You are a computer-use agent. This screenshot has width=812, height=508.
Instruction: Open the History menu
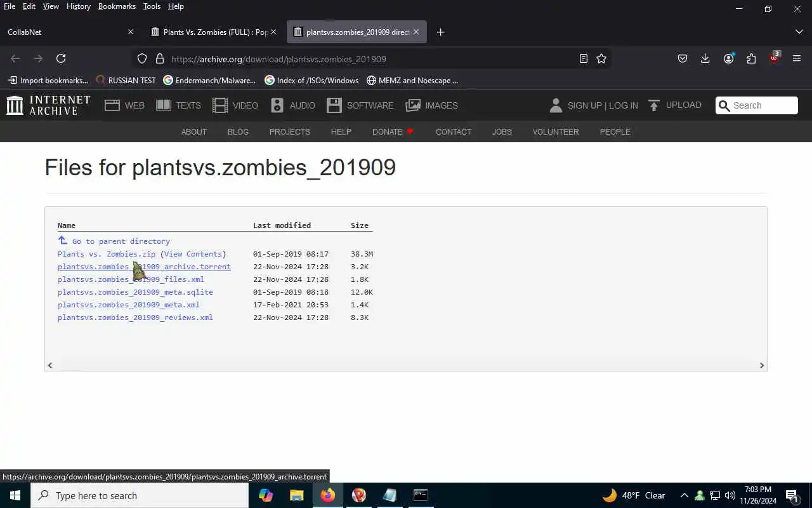(79, 6)
